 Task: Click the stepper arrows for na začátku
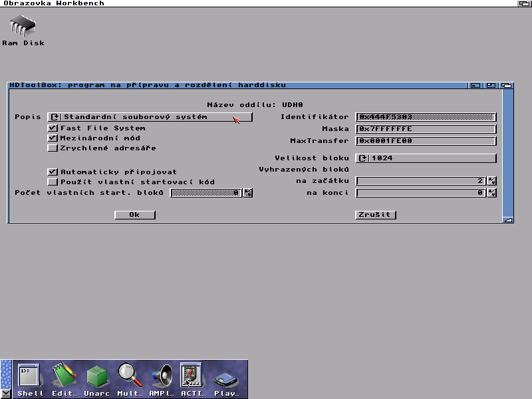click(x=492, y=181)
